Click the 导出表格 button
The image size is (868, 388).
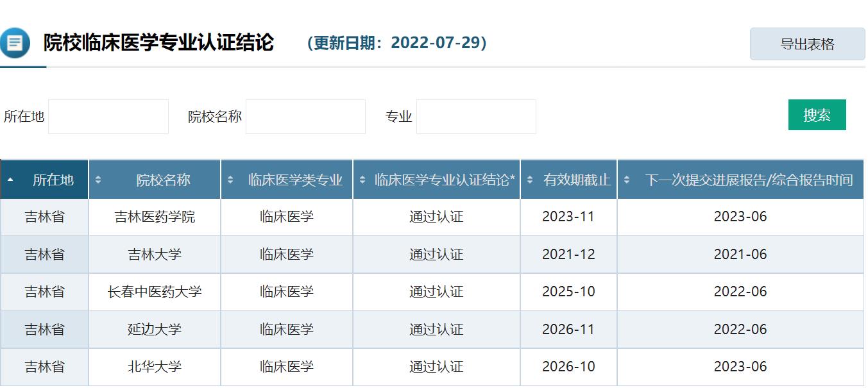click(x=806, y=44)
